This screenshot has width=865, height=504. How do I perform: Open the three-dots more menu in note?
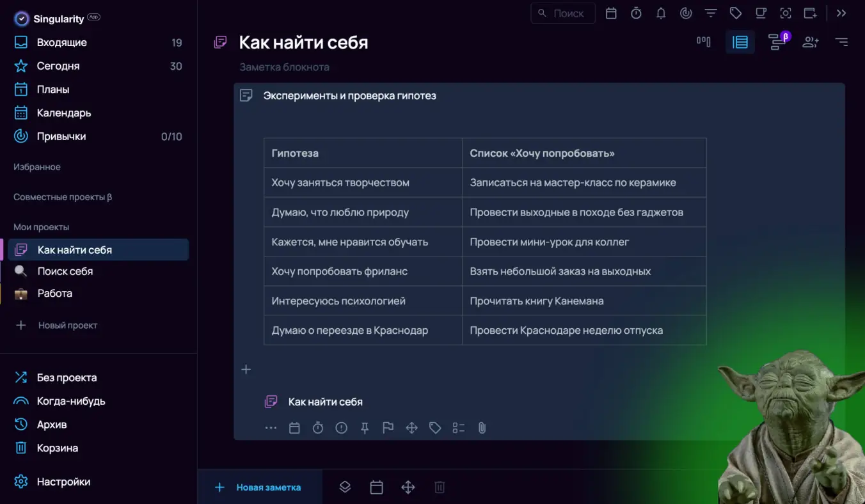click(271, 428)
